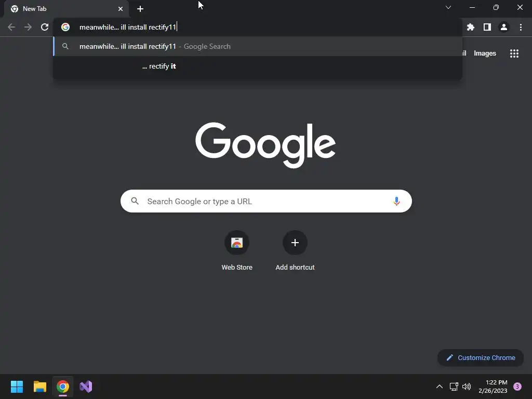Click the Chrome forward arrow

[x=28, y=27]
